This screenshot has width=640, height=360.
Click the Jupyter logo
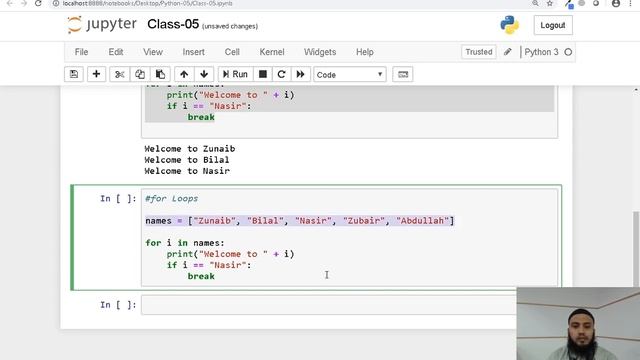click(102, 24)
